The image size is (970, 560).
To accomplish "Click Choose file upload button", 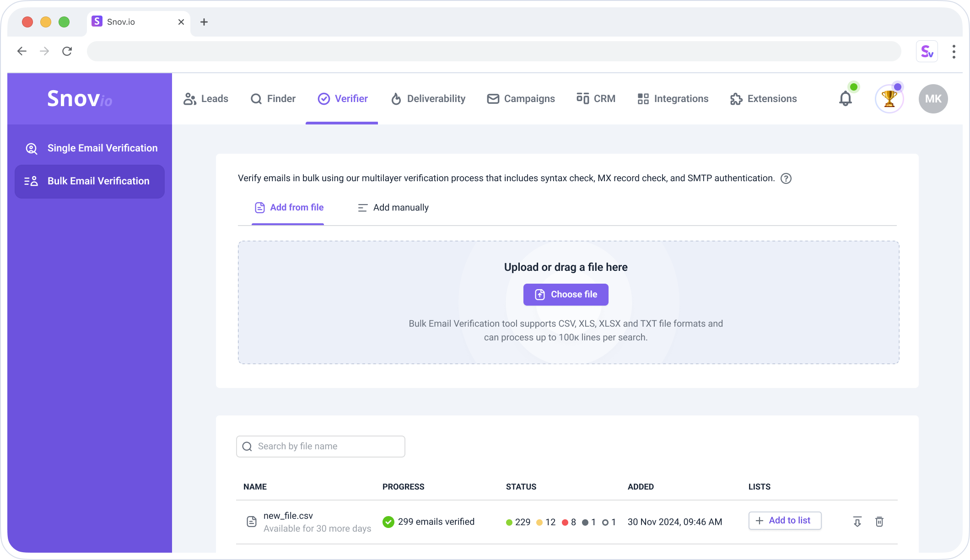I will point(566,294).
